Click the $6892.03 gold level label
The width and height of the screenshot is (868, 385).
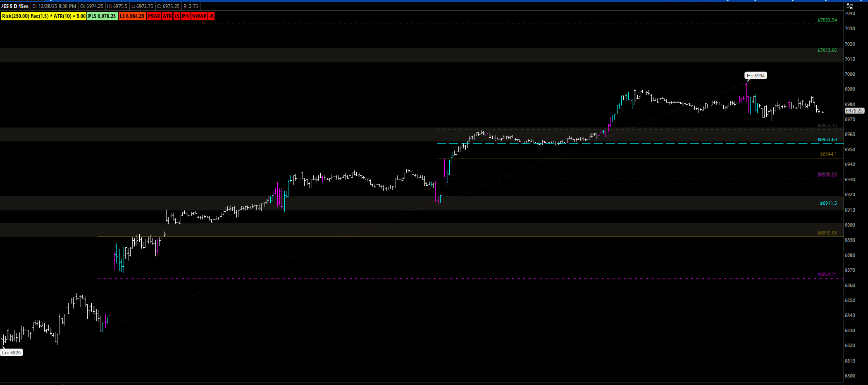[x=827, y=233]
